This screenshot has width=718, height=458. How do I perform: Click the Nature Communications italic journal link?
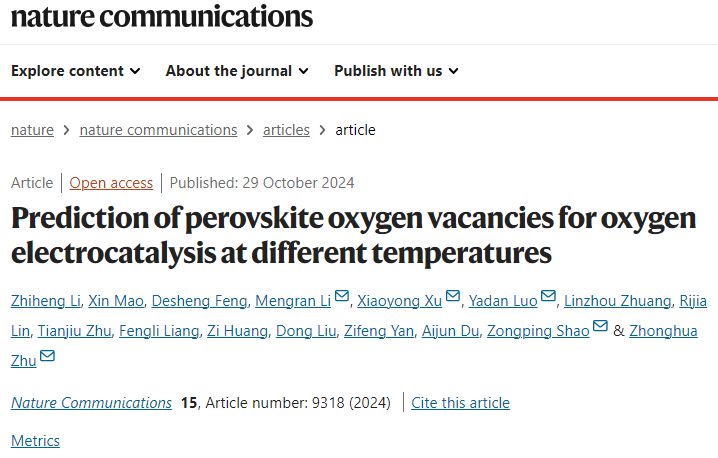[x=92, y=403]
